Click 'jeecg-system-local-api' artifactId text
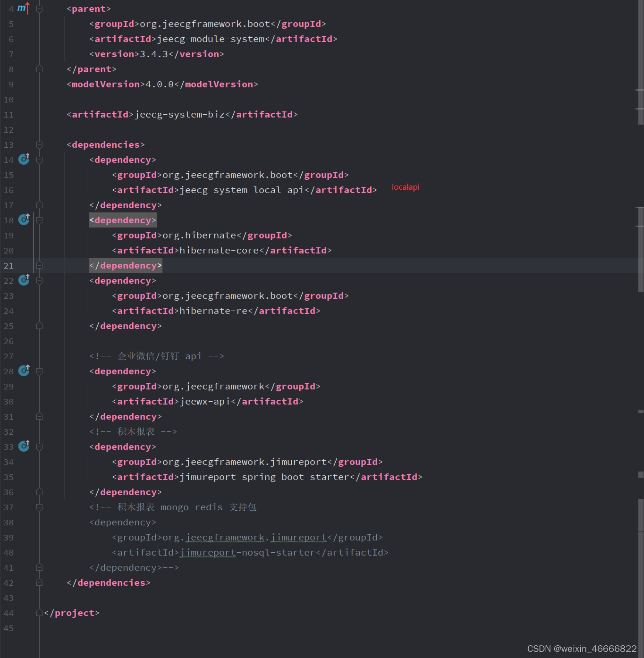Screen dimensions: 644x658 click(x=242, y=190)
